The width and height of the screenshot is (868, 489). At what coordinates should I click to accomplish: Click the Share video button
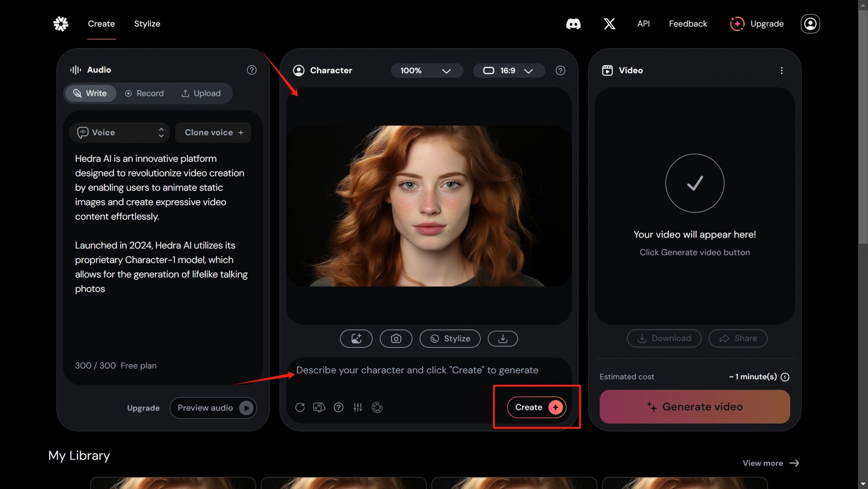click(738, 338)
